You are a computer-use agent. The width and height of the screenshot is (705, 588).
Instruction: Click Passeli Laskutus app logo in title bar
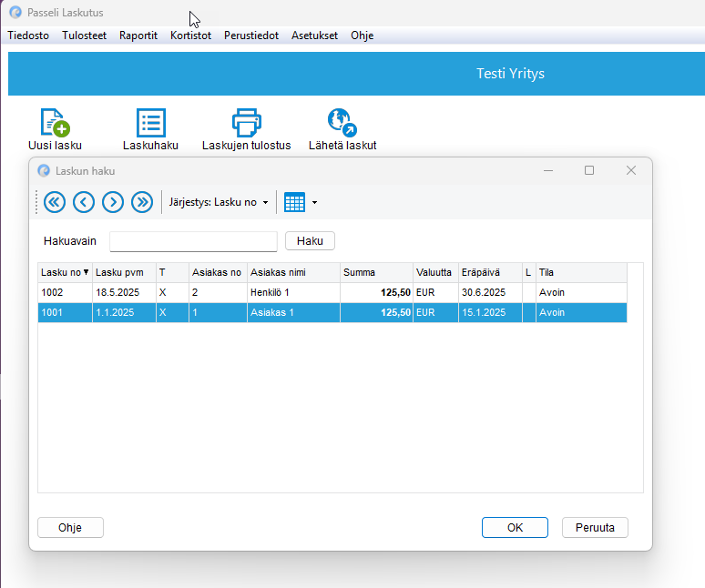(x=15, y=12)
